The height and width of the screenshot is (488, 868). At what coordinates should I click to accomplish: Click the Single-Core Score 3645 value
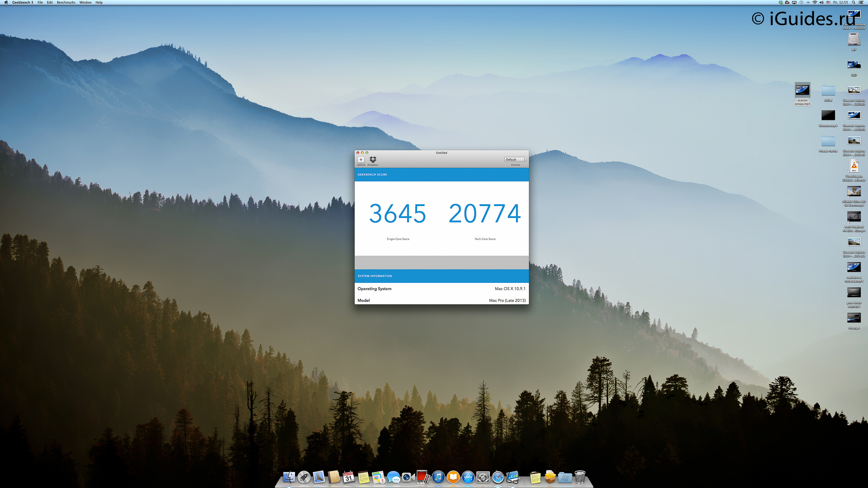[x=397, y=213]
